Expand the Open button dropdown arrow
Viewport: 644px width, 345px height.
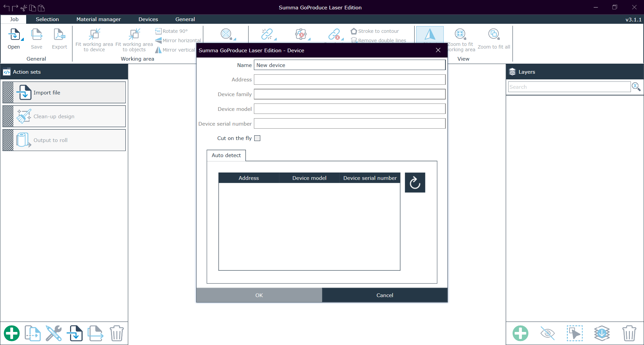click(22, 40)
